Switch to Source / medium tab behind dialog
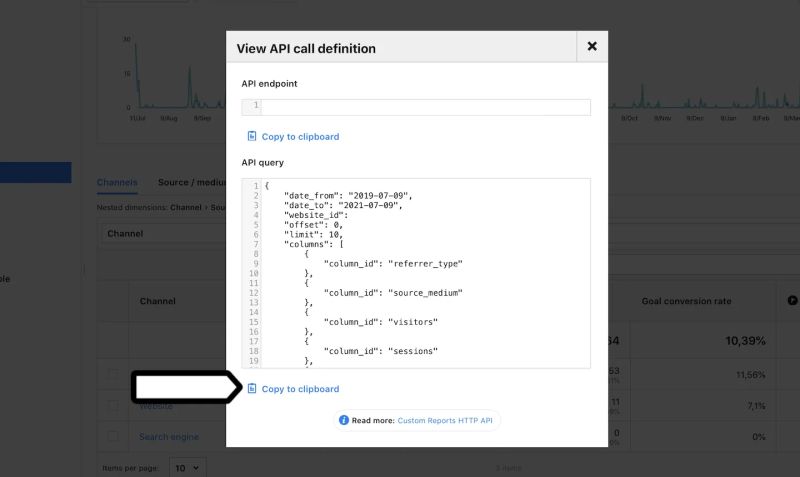800x477 pixels. pos(192,183)
